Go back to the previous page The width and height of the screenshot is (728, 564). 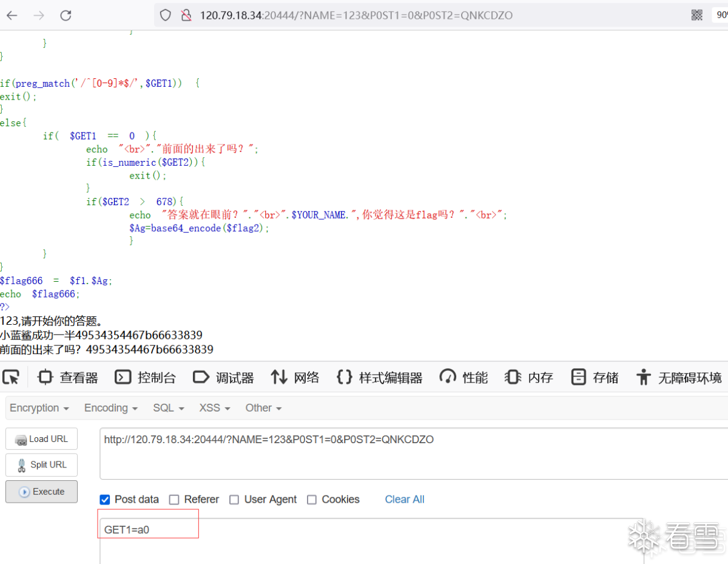(x=12, y=15)
